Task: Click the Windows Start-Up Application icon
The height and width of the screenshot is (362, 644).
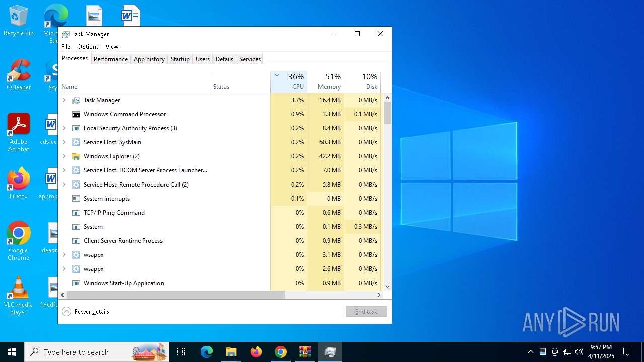Action: (x=76, y=283)
